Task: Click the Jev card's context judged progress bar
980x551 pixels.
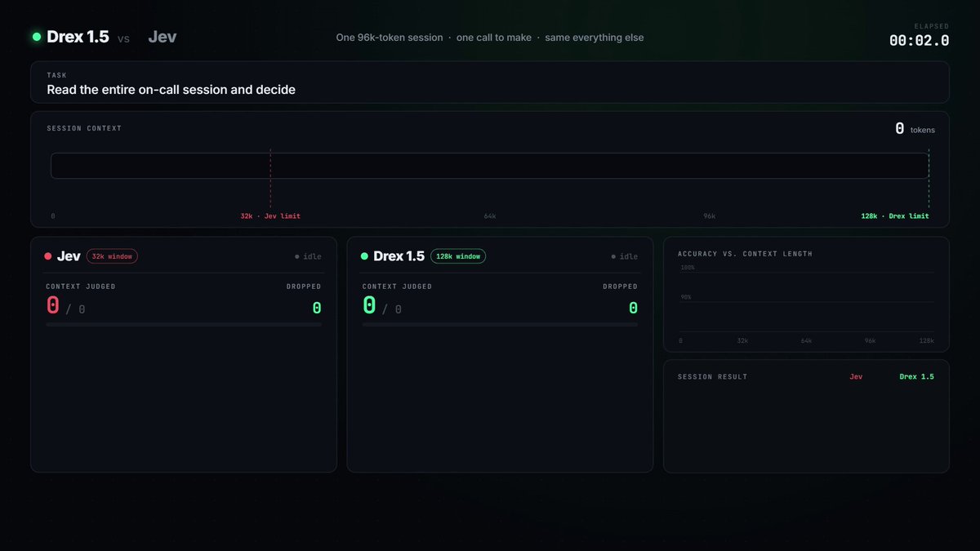Action: coord(184,324)
